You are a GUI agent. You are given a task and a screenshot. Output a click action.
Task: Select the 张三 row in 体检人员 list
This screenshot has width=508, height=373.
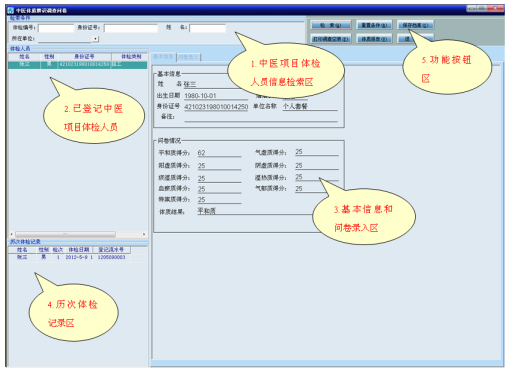(x=77, y=64)
